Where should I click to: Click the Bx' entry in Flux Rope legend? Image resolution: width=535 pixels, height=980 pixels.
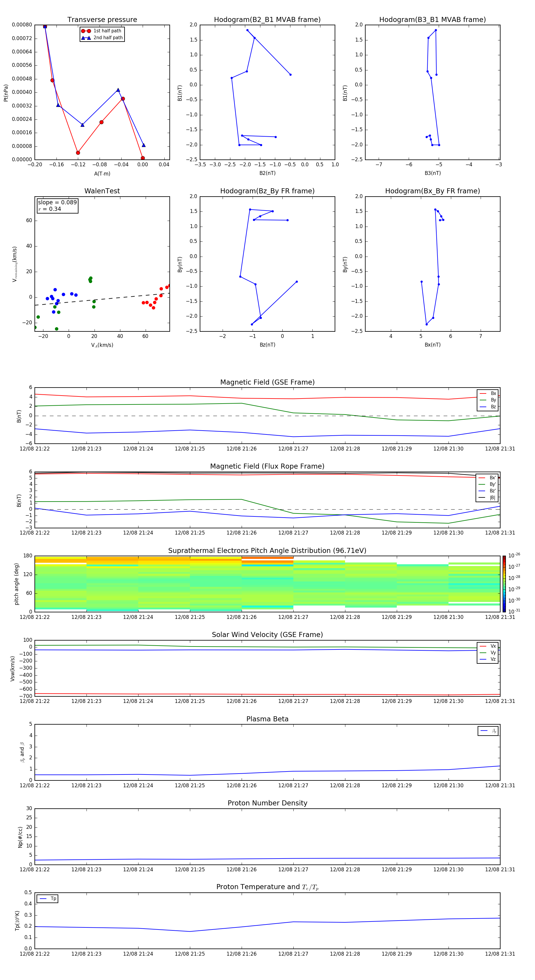tap(487, 478)
